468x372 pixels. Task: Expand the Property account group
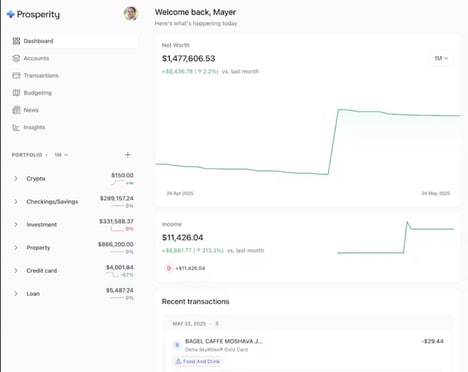[x=16, y=248]
